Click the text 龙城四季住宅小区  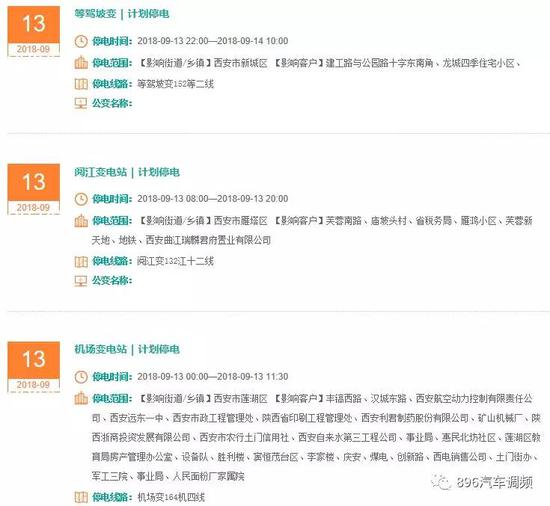(x=478, y=63)
